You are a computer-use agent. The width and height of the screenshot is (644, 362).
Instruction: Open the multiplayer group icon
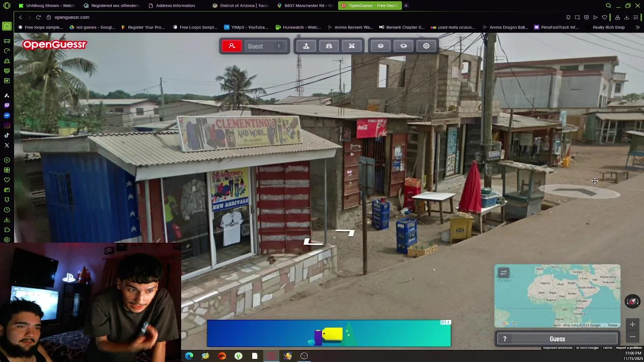[x=329, y=46]
